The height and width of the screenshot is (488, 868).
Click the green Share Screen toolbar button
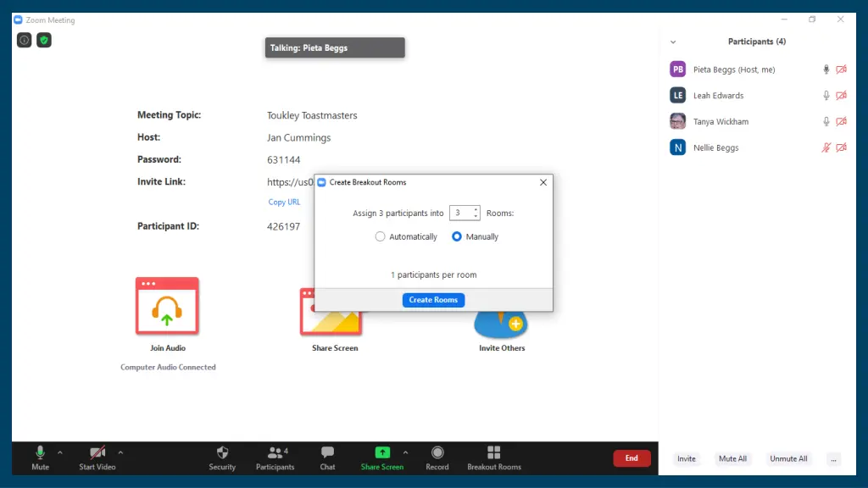coord(382,458)
